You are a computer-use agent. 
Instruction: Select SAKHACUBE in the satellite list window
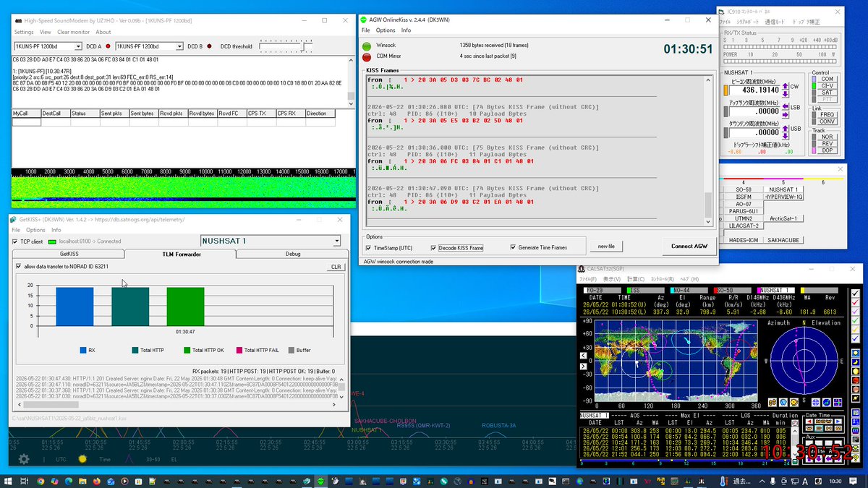[783, 239]
